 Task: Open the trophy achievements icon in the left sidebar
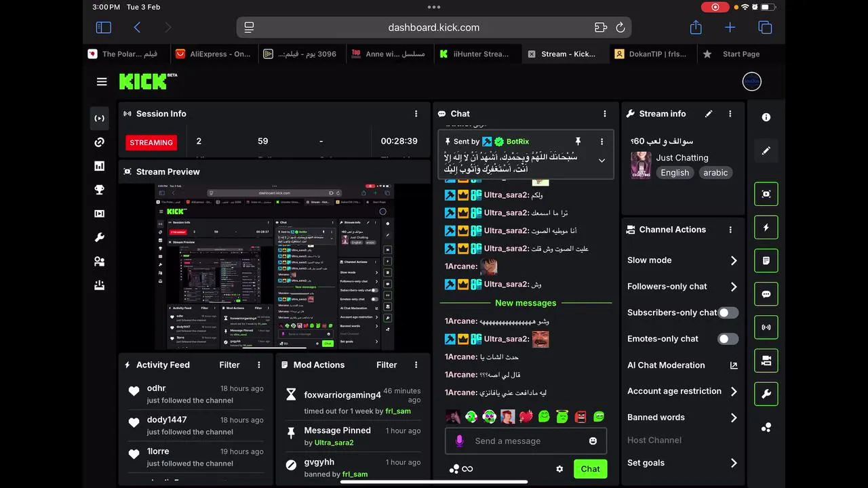100,190
